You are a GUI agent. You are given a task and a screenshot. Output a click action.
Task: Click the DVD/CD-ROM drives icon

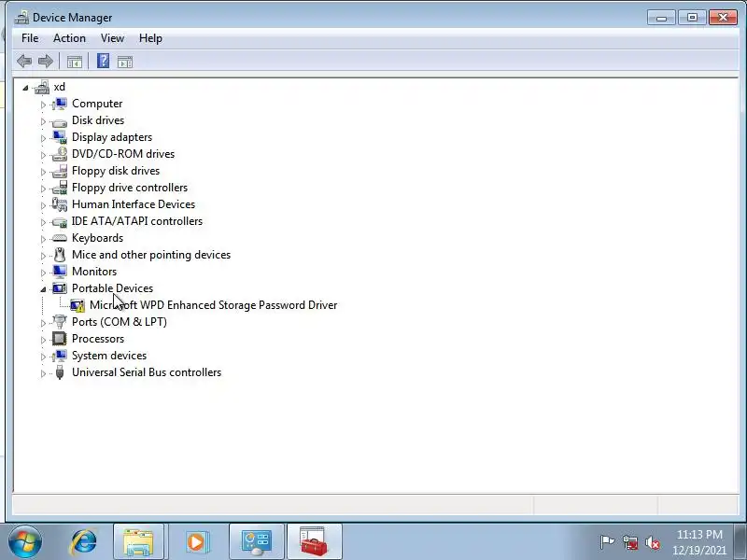tap(60, 154)
